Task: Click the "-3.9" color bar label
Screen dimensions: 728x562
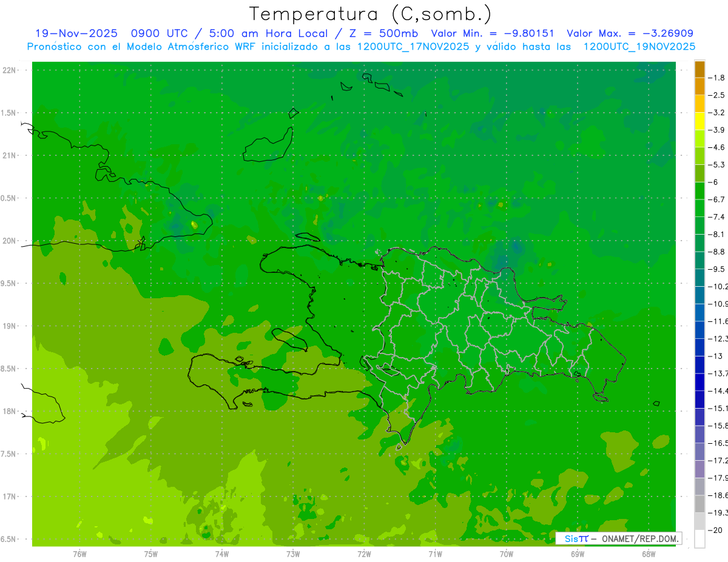Action: [x=717, y=130]
